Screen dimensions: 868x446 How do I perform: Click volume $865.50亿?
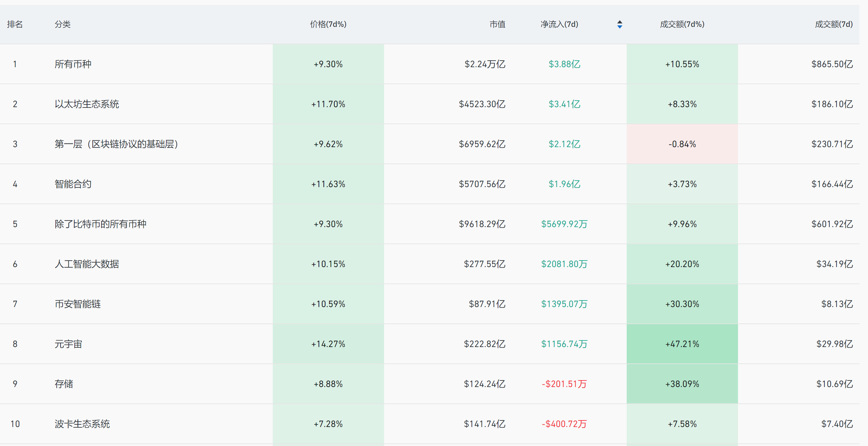click(x=832, y=64)
